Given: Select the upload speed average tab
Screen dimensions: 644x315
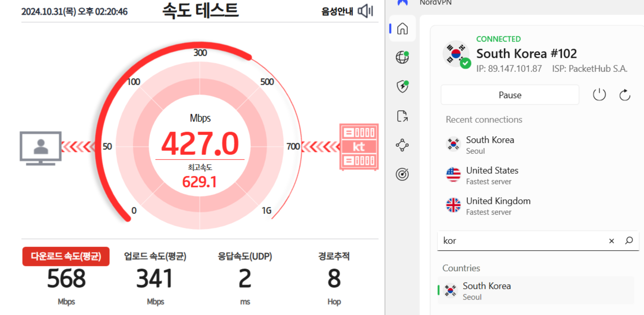Looking at the screenshot, I should (155, 256).
